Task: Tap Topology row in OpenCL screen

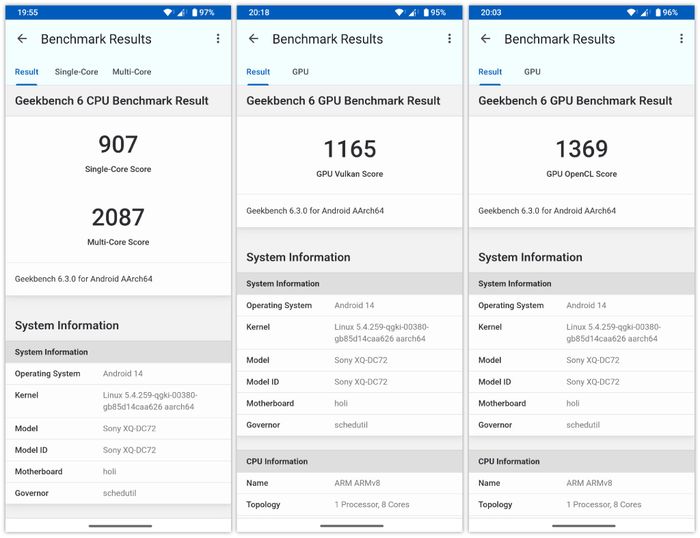Action: pos(582,505)
